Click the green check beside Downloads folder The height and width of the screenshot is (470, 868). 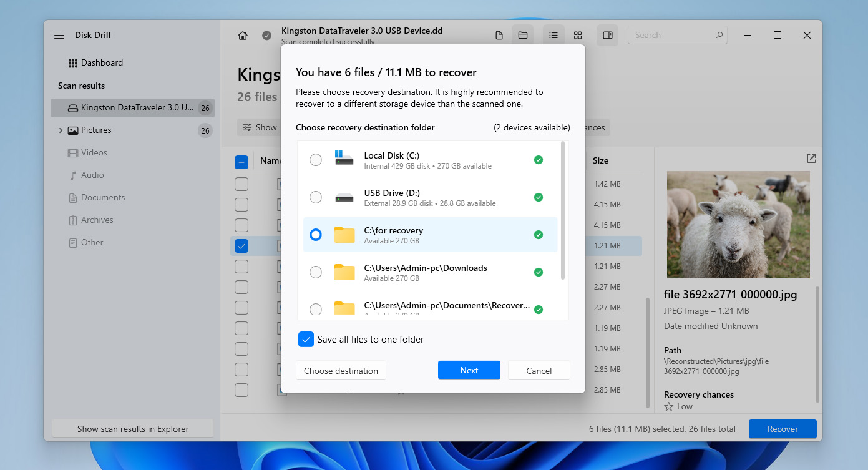tap(539, 272)
